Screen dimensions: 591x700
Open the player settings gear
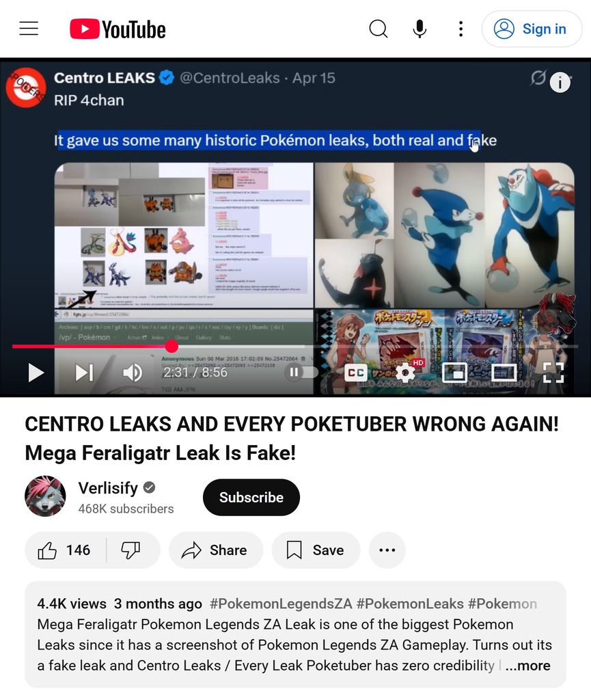coord(405,373)
